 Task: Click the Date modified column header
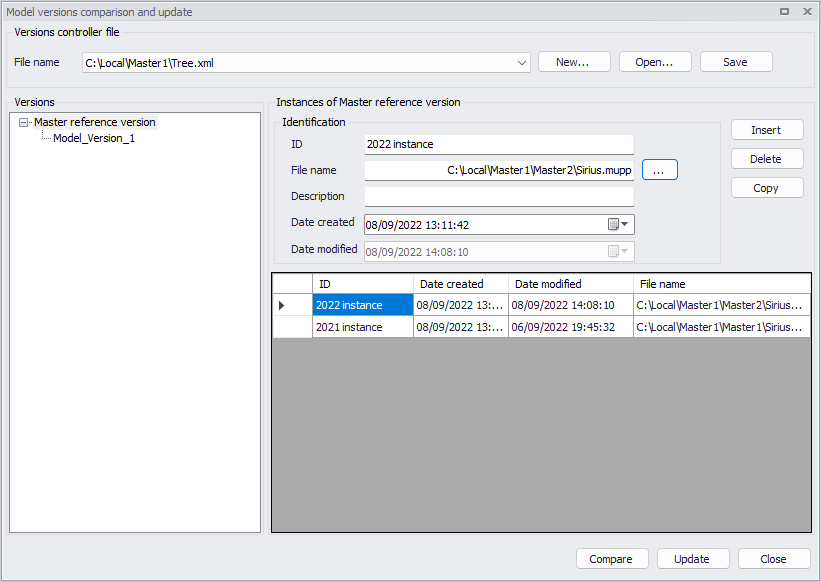571,284
